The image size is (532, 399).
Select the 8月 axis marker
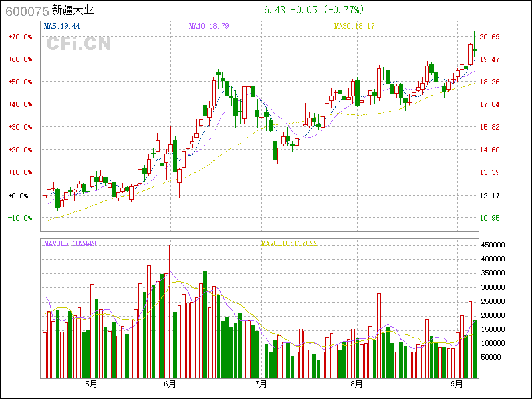coord(357,384)
